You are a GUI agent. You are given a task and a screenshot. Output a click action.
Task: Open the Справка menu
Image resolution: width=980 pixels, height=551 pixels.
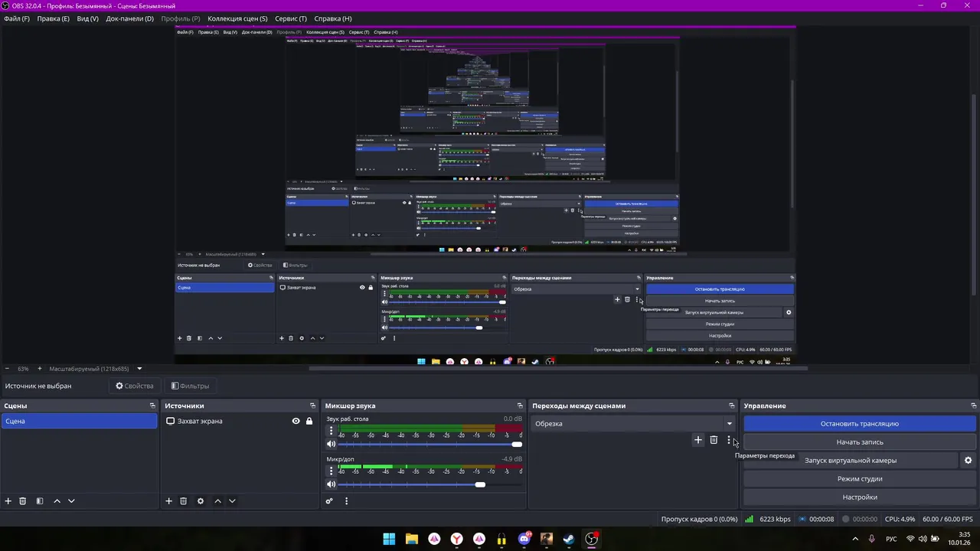[333, 18]
